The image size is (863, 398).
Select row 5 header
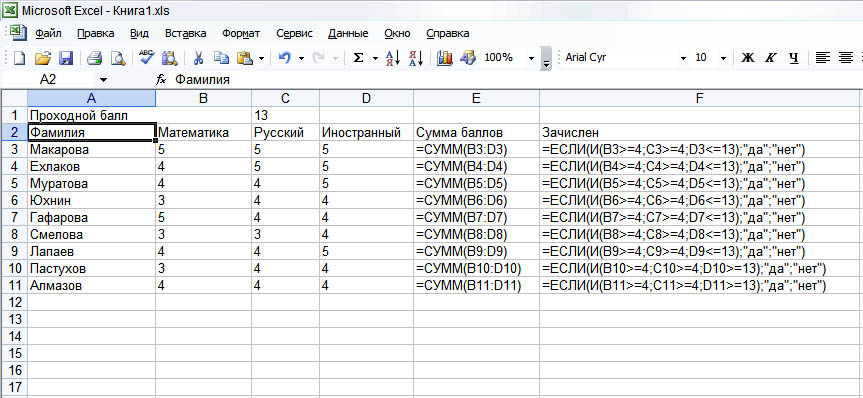click(14, 183)
